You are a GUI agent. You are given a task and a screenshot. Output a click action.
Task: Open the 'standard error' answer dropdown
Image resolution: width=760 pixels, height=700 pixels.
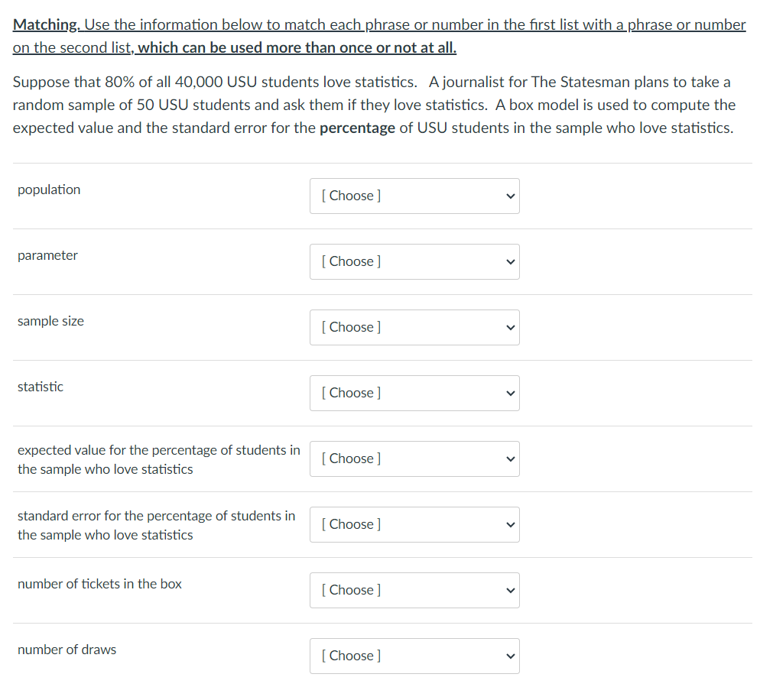click(414, 524)
